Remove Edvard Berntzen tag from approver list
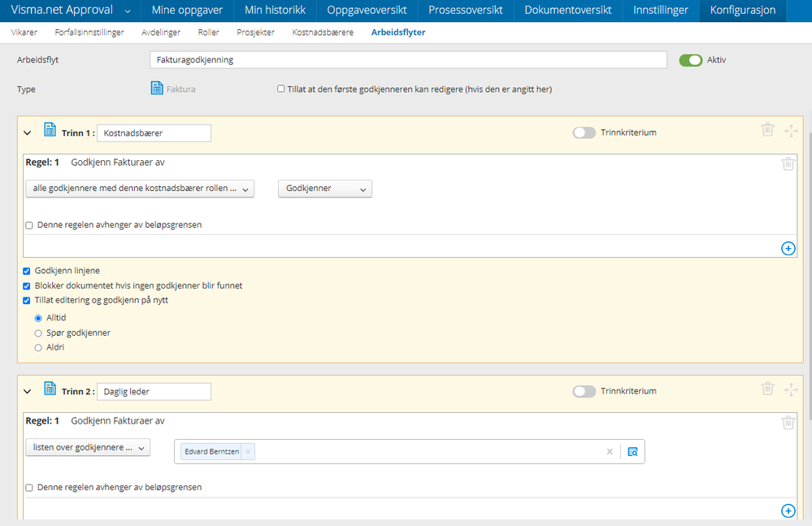The image size is (812, 526). (248, 451)
